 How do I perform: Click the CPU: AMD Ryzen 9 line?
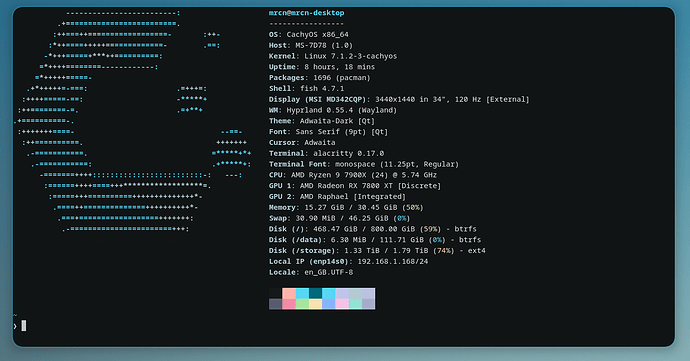click(353, 175)
